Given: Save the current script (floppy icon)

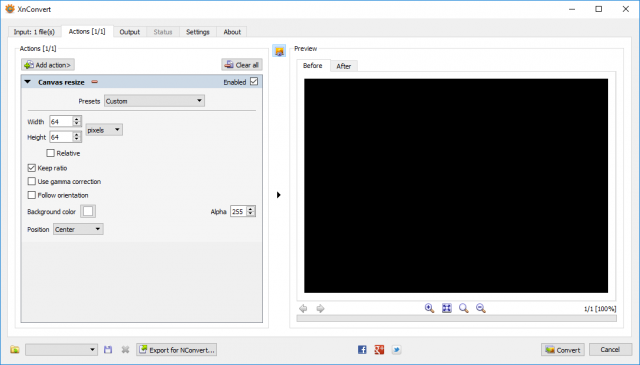Looking at the screenshot, I should pyautogui.click(x=108, y=349).
